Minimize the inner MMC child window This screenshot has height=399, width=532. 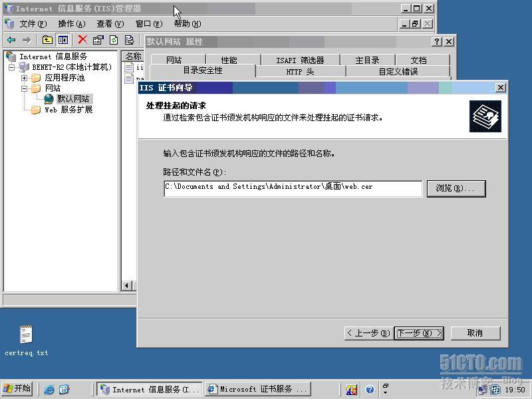click(404, 24)
